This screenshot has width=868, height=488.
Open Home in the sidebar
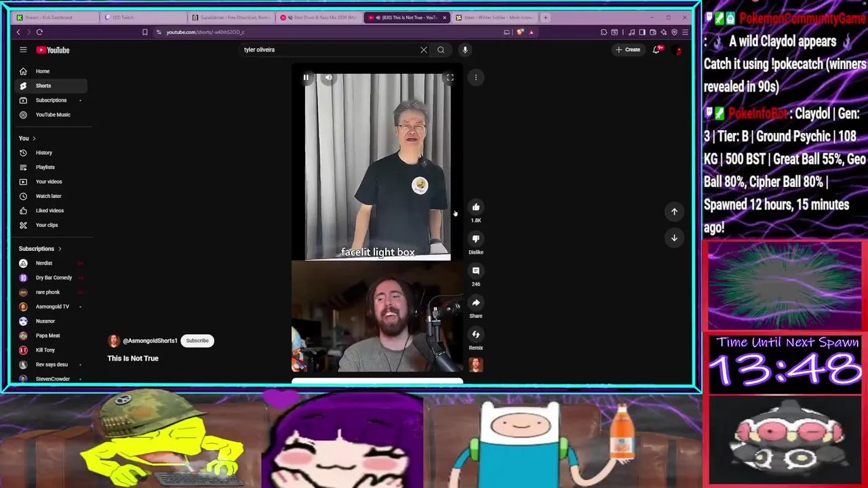coord(51,71)
